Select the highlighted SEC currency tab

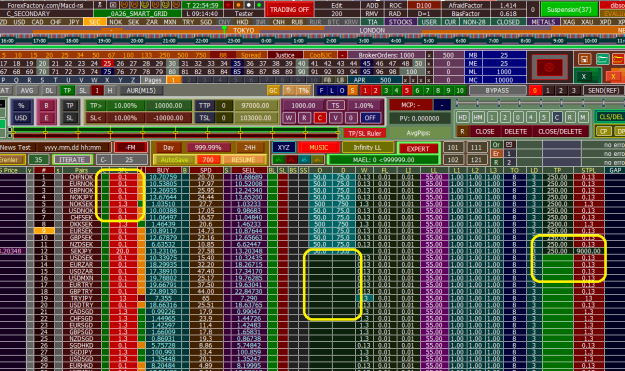[94, 22]
